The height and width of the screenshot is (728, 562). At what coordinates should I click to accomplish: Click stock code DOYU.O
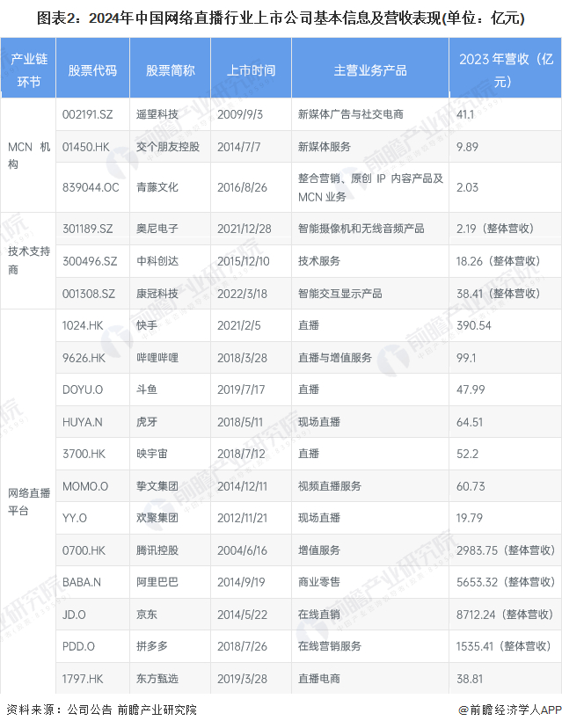pyautogui.click(x=83, y=389)
